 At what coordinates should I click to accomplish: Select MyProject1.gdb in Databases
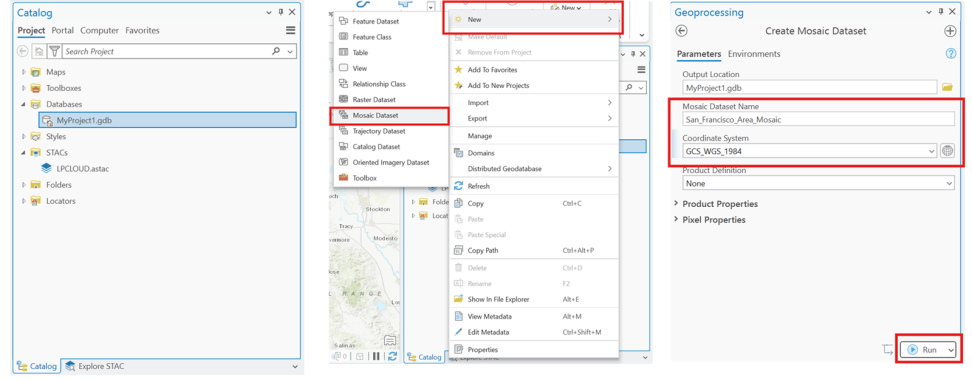coord(167,120)
